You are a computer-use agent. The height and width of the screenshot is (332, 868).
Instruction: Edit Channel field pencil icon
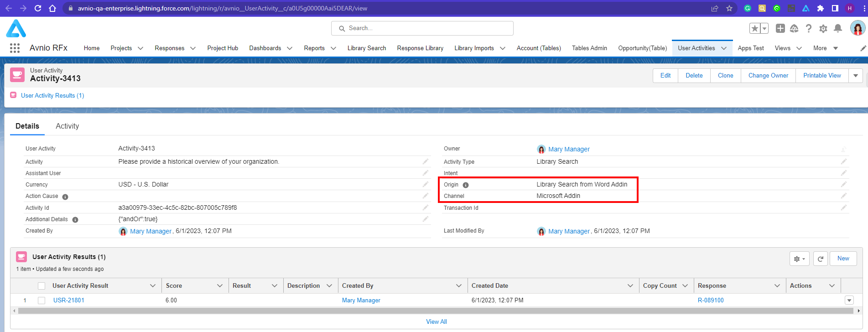point(843,196)
